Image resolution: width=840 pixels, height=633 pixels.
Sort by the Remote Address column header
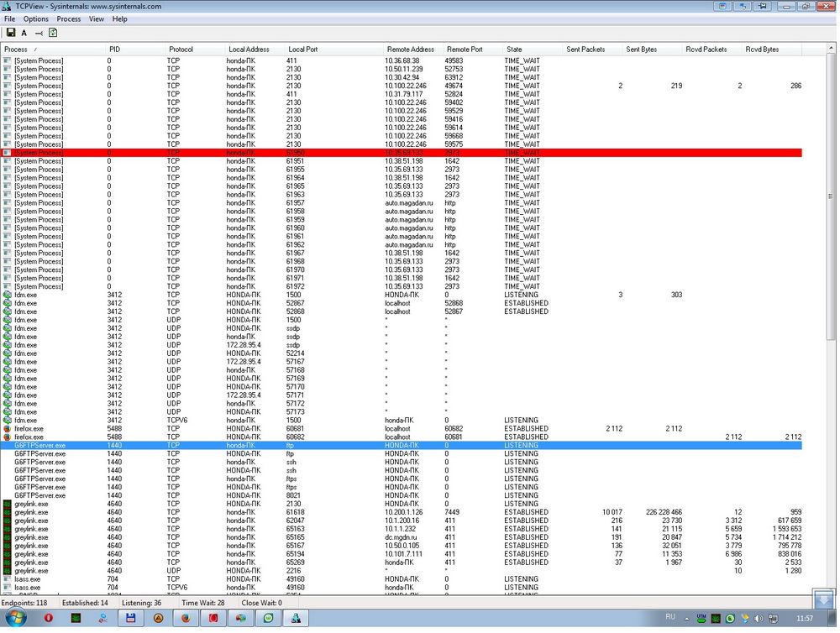(409, 50)
